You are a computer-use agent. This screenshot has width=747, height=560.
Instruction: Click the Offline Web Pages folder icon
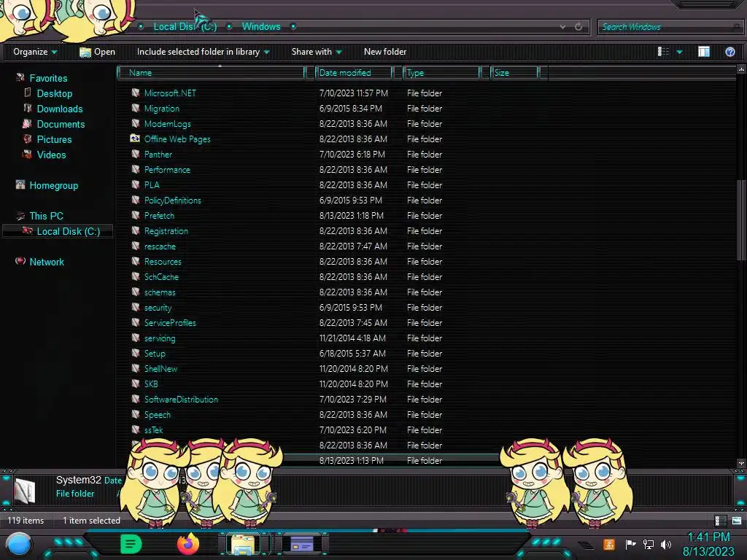click(135, 139)
